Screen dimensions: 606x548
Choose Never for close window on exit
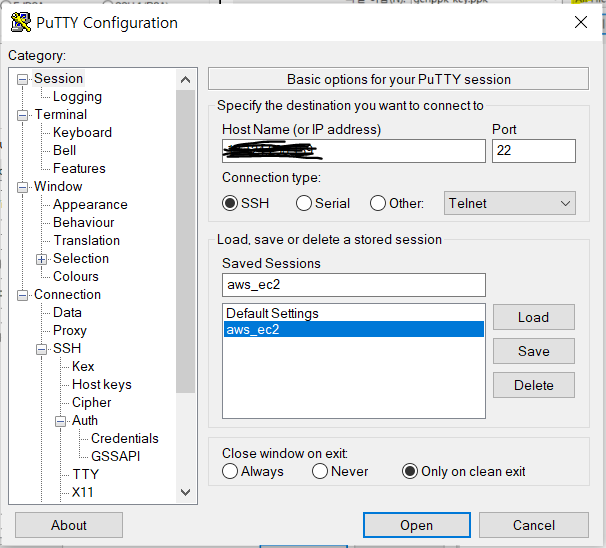[x=320, y=471]
